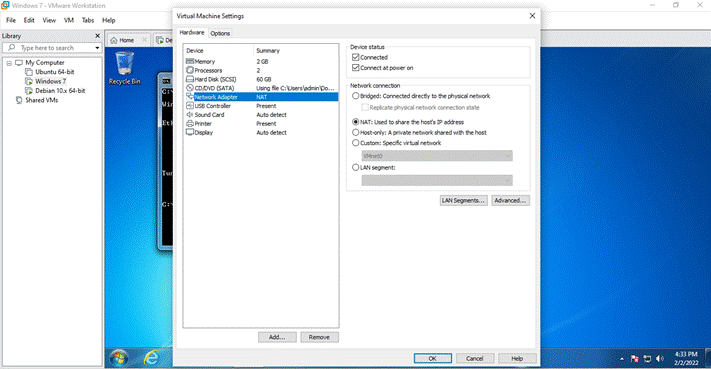Choose Bridged network connection option
Viewport: 711px width, 369px height.
(356, 96)
